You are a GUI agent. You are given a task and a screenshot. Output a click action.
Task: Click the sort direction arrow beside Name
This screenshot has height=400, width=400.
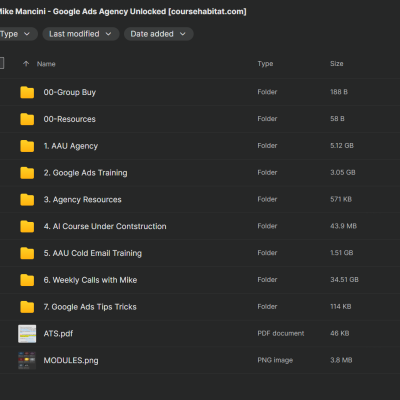pos(26,64)
